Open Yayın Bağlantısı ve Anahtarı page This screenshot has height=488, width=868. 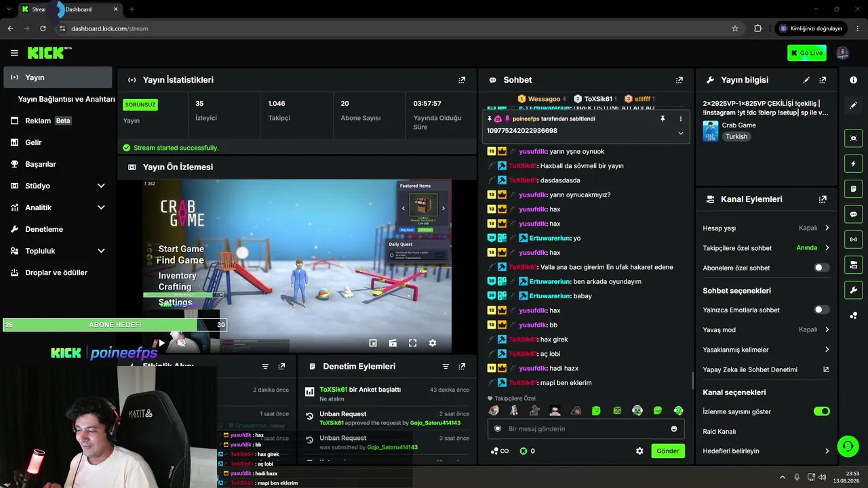tap(66, 99)
